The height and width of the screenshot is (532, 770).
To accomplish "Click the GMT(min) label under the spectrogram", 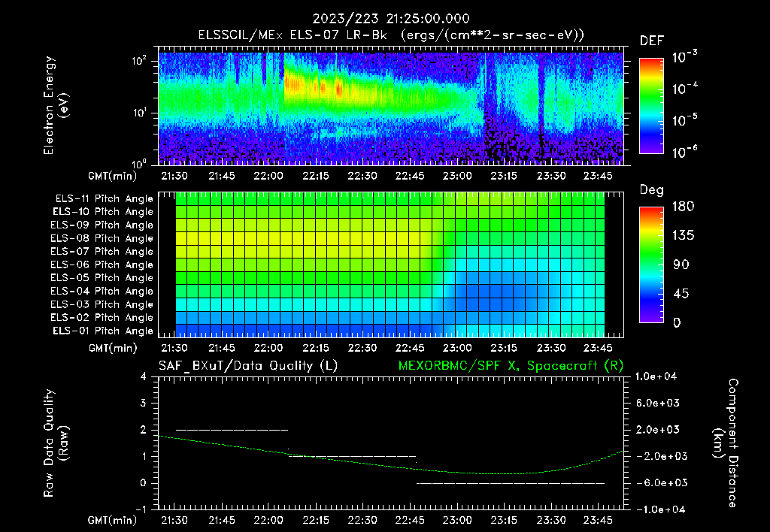I will [113, 176].
